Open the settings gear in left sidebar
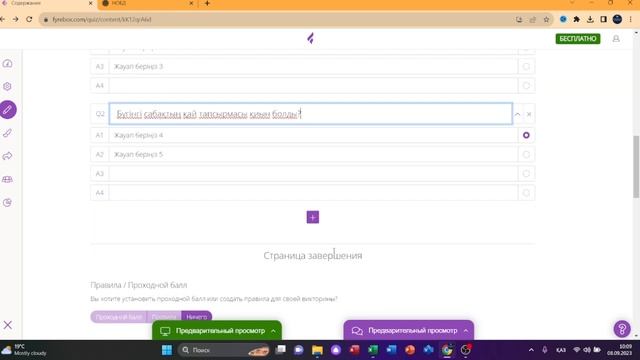The image size is (640, 360). click(x=7, y=87)
